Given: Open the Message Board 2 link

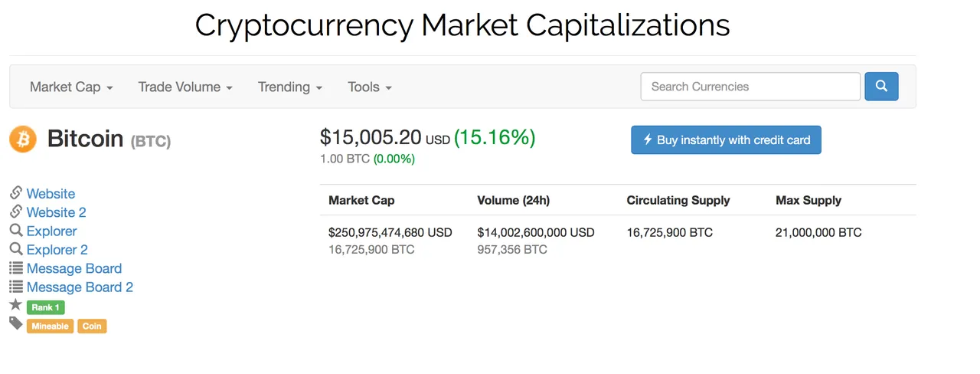Looking at the screenshot, I should coord(80,287).
